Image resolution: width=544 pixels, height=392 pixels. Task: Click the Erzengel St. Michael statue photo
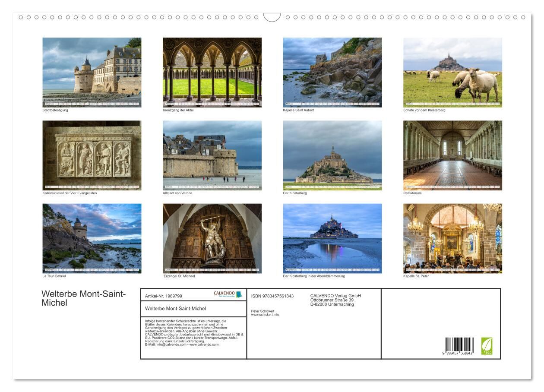[212, 238]
